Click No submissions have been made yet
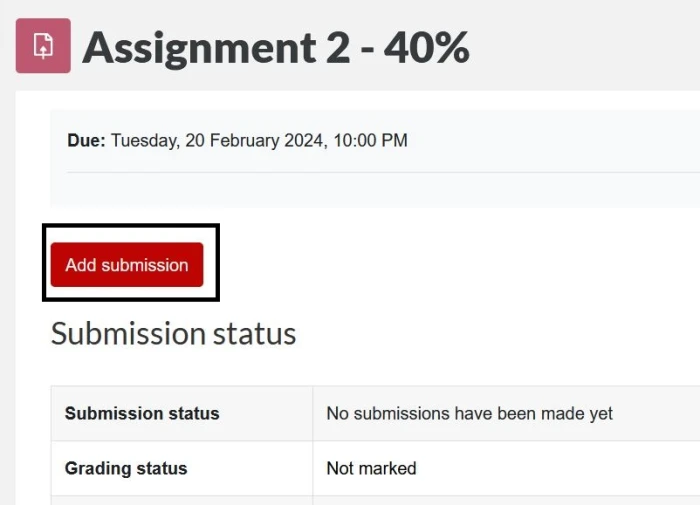This screenshot has height=505, width=700. click(469, 414)
